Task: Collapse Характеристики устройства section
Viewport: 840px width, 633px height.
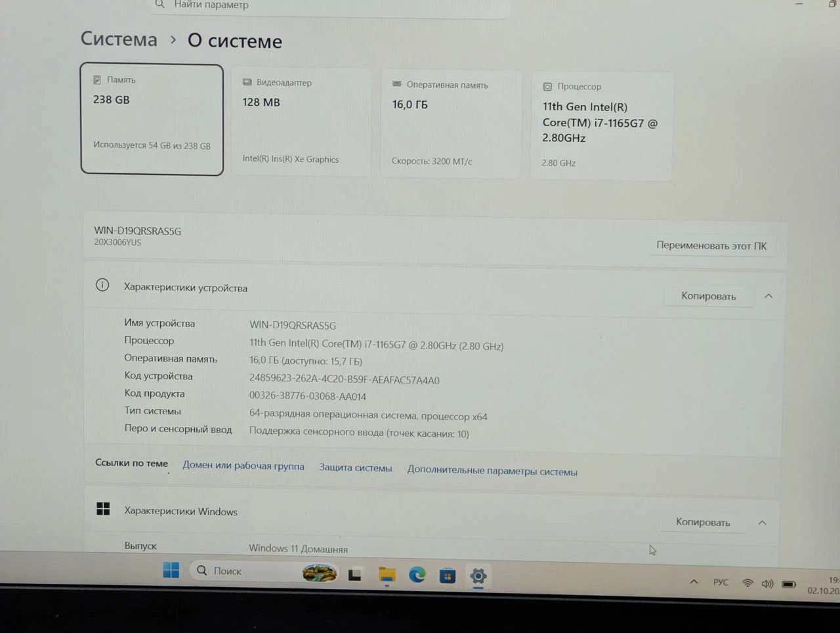Action: point(768,296)
